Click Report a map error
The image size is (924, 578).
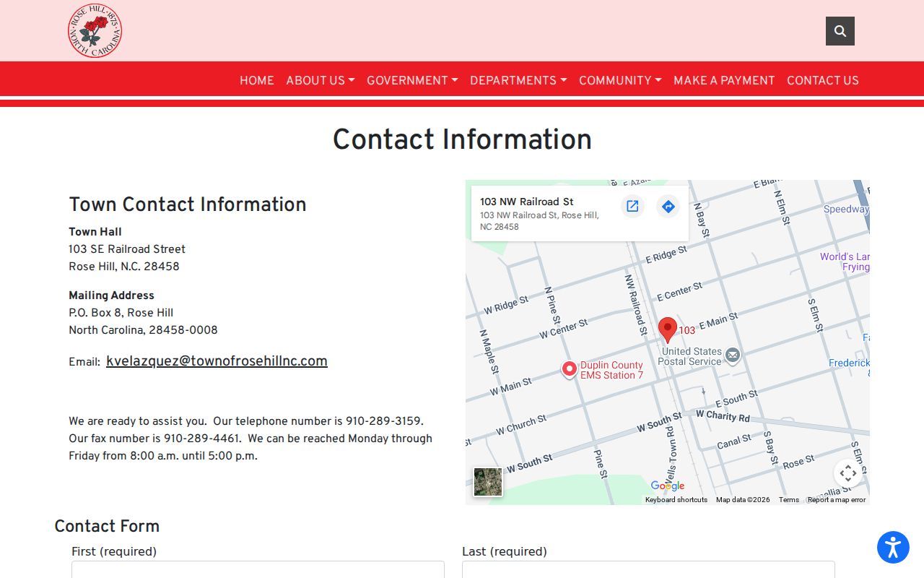[837, 500]
